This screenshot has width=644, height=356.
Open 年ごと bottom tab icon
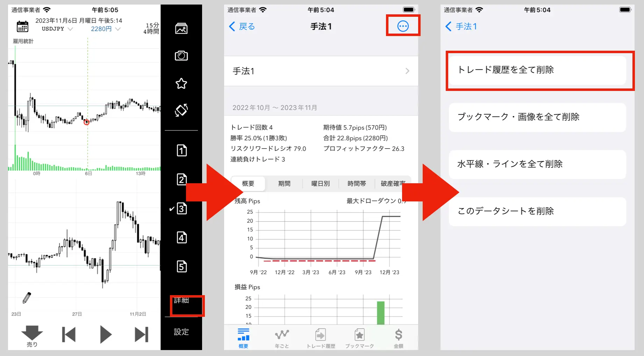click(282, 338)
